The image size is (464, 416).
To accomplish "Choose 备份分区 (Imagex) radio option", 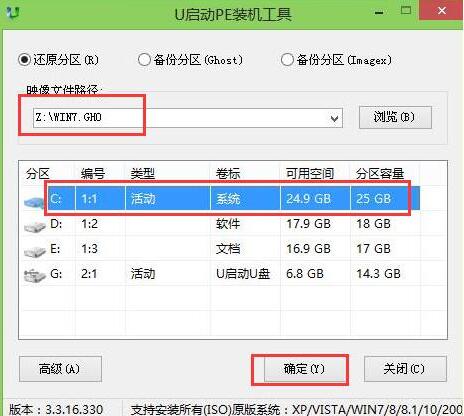I will 287,60.
